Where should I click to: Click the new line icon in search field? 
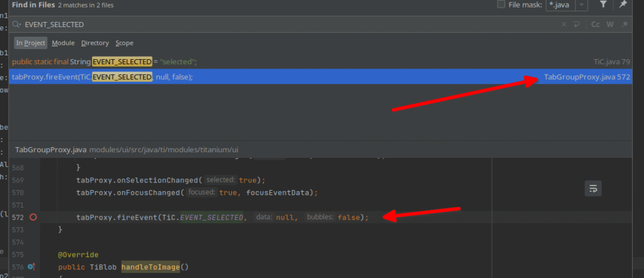pos(575,25)
